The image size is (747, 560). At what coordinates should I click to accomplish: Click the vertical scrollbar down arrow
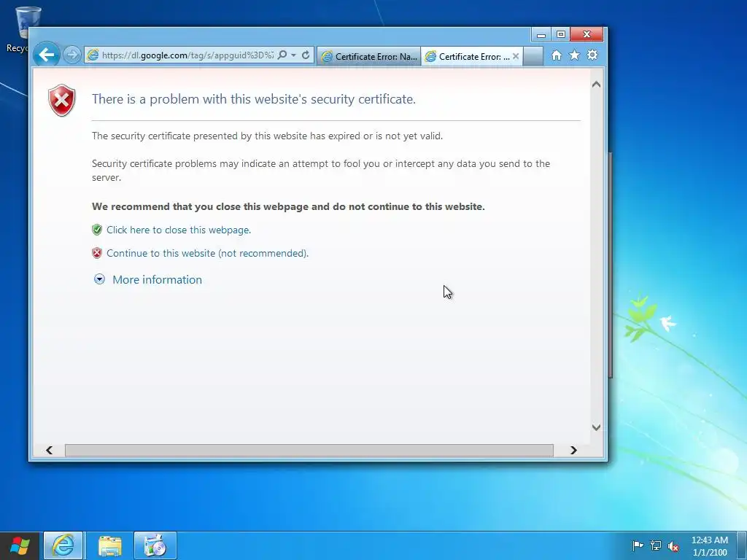[x=596, y=427]
